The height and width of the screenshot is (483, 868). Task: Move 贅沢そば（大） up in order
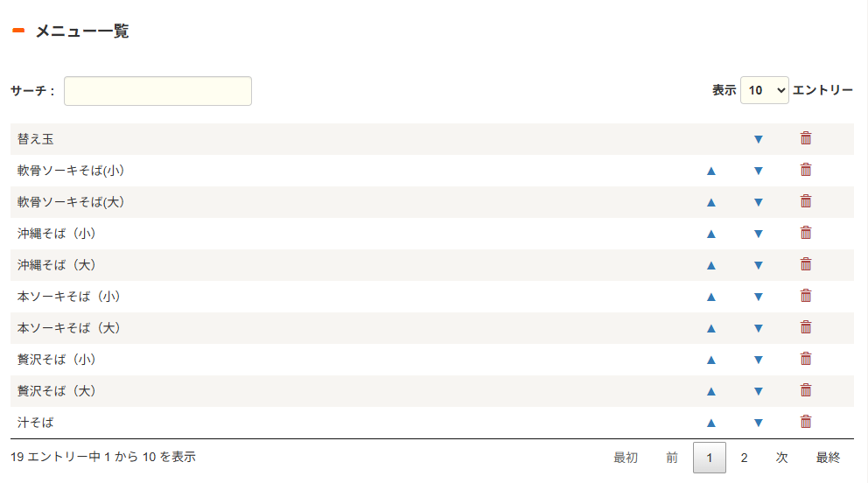[x=711, y=391]
